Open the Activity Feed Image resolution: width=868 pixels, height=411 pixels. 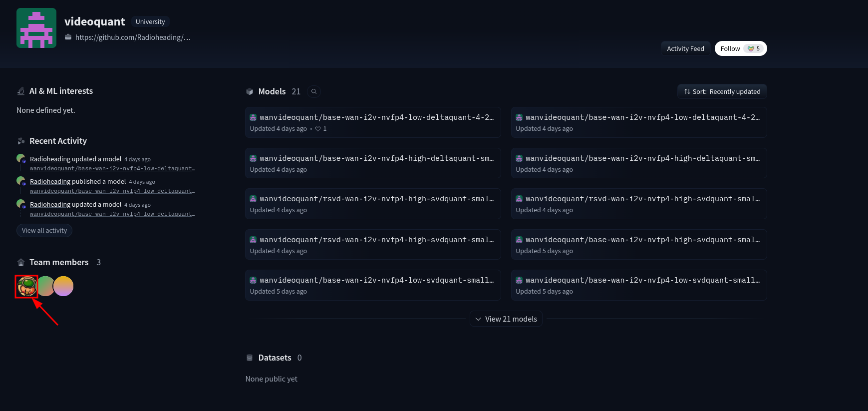[685, 48]
